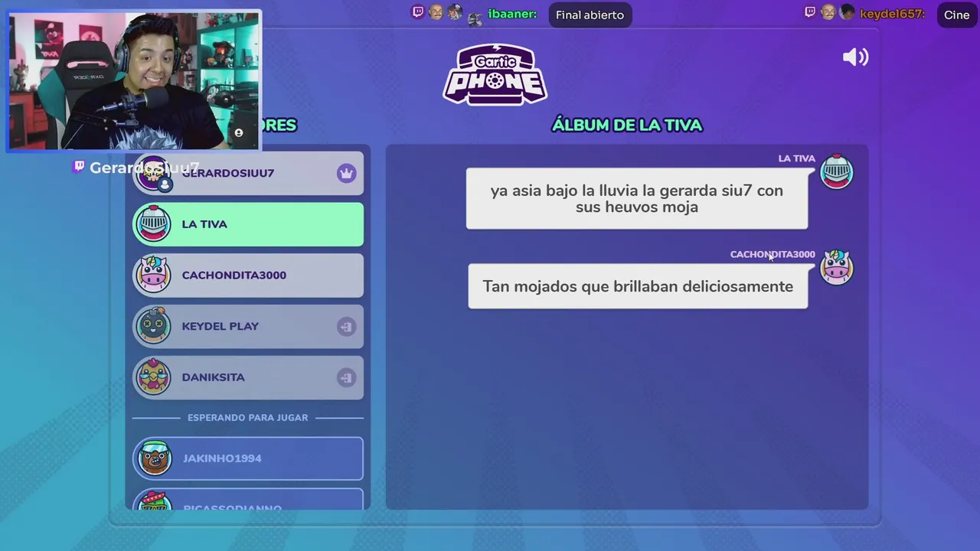
Task: Click LA TIVA author label above message
Action: pos(796,158)
